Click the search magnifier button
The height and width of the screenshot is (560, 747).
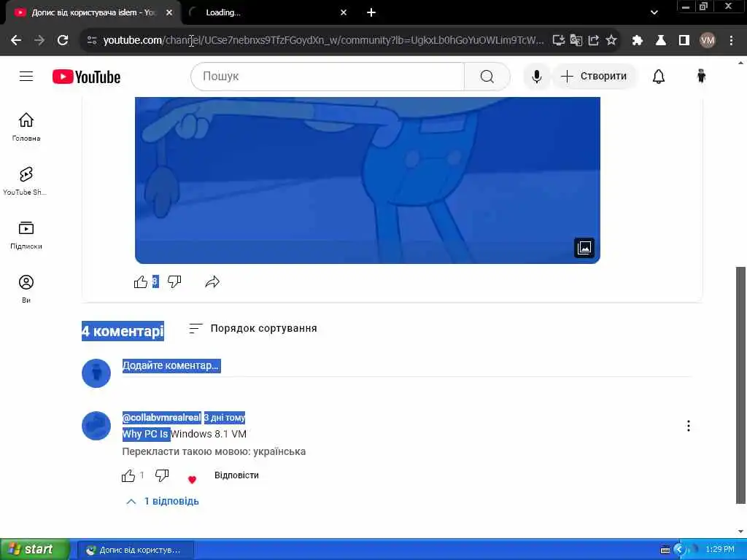tap(487, 76)
